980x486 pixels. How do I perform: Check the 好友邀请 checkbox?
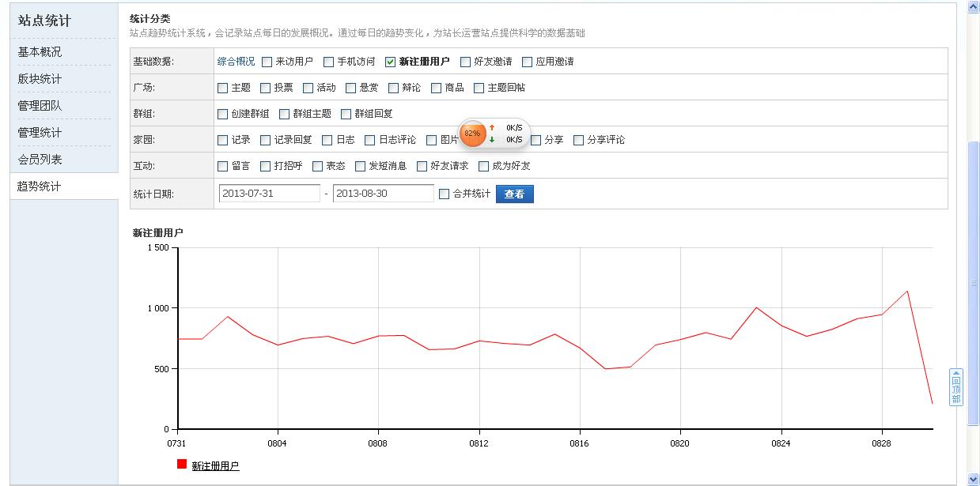pyautogui.click(x=466, y=62)
